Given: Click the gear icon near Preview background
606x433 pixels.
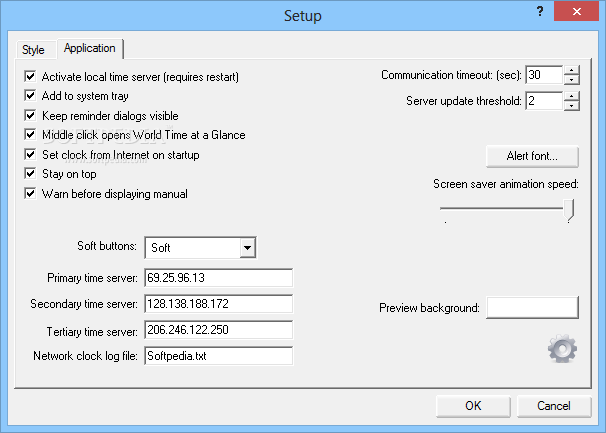Looking at the screenshot, I should coord(562,349).
